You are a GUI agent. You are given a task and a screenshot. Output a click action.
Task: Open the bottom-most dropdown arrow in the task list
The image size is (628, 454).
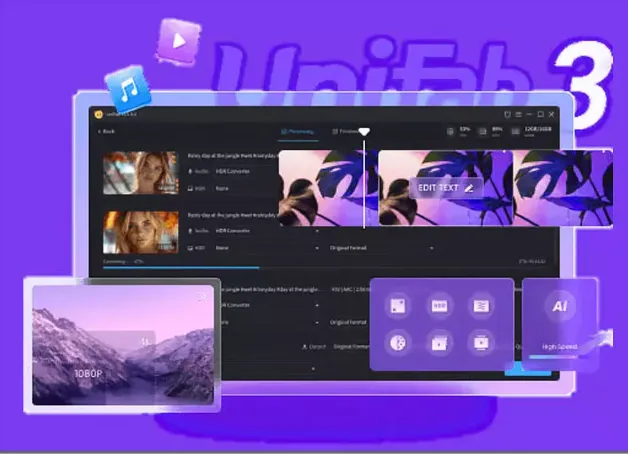coord(313,369)
